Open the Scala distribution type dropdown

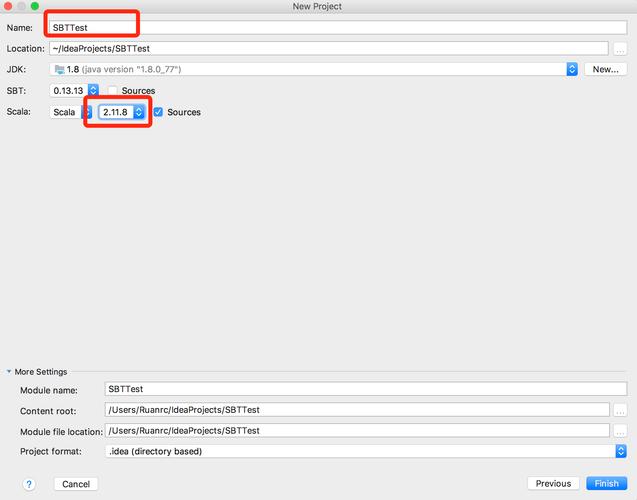(x=70, y=112)
